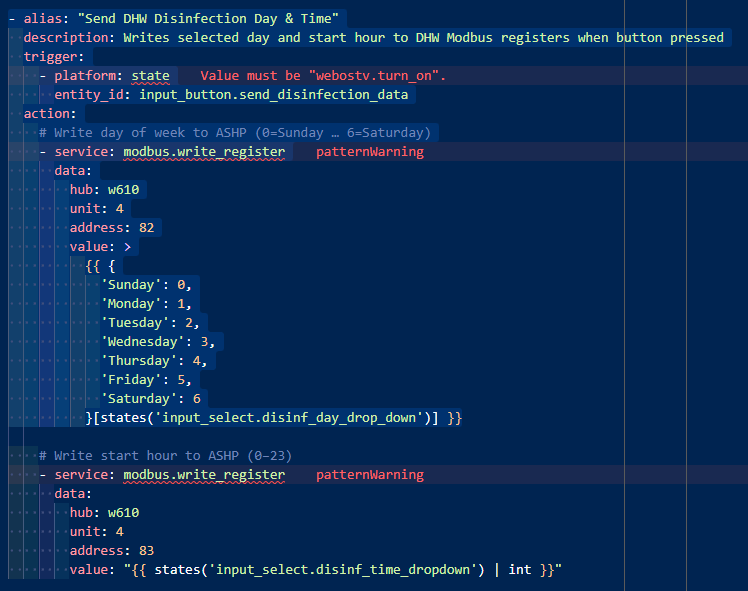Click the patternWarning beside the first modbus.write_register
748x591 pixels.
point(369,152)
